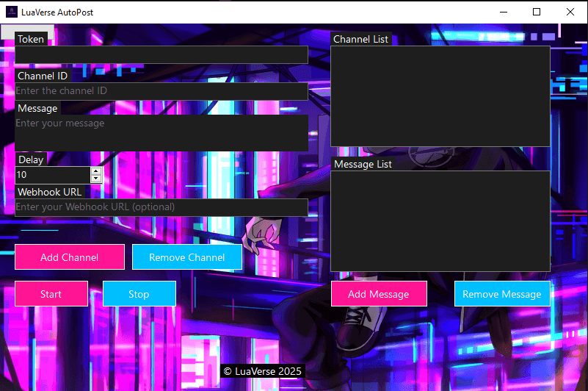
Task: Click the Webhook URL input field
Action: 161,207
